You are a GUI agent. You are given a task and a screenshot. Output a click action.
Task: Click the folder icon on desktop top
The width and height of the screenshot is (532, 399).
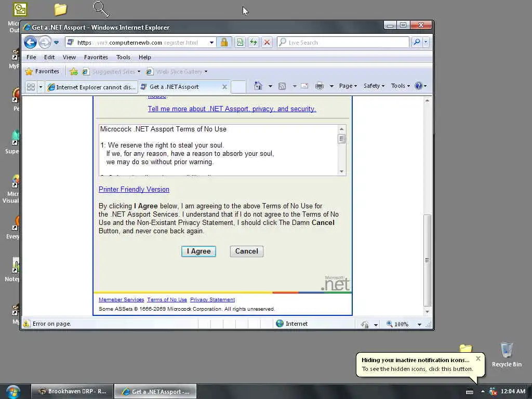coord(60,9)
